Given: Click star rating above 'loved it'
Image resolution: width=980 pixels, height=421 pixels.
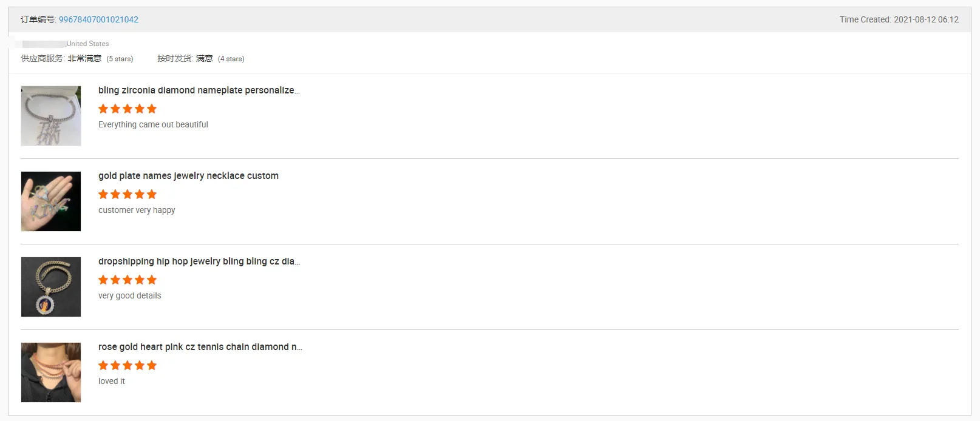Looking at the screenshot, I should [128, 365].
